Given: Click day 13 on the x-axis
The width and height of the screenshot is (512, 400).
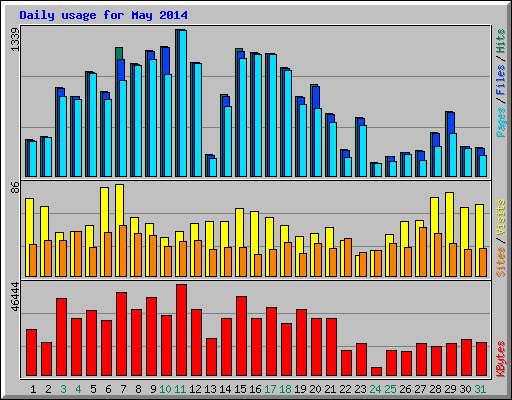Looking at the screenshot, I should pyautogui.click(x=210, y=389).
